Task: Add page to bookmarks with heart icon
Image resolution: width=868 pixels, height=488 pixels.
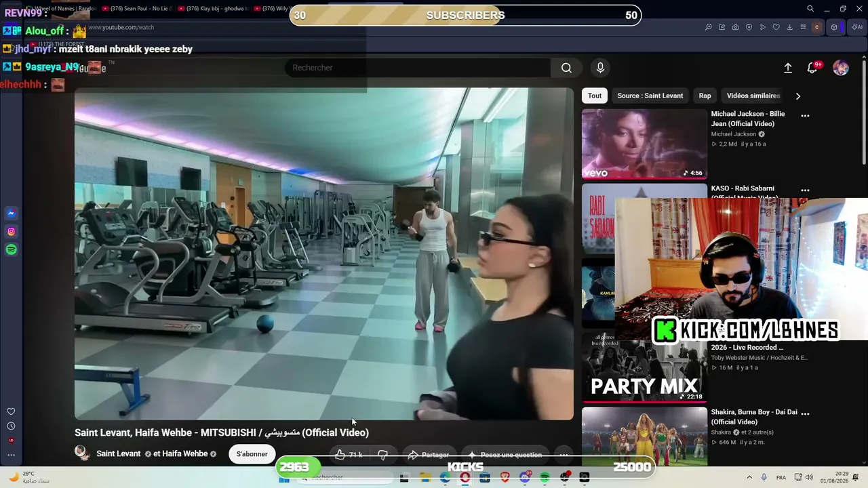Action: (776, 27)
